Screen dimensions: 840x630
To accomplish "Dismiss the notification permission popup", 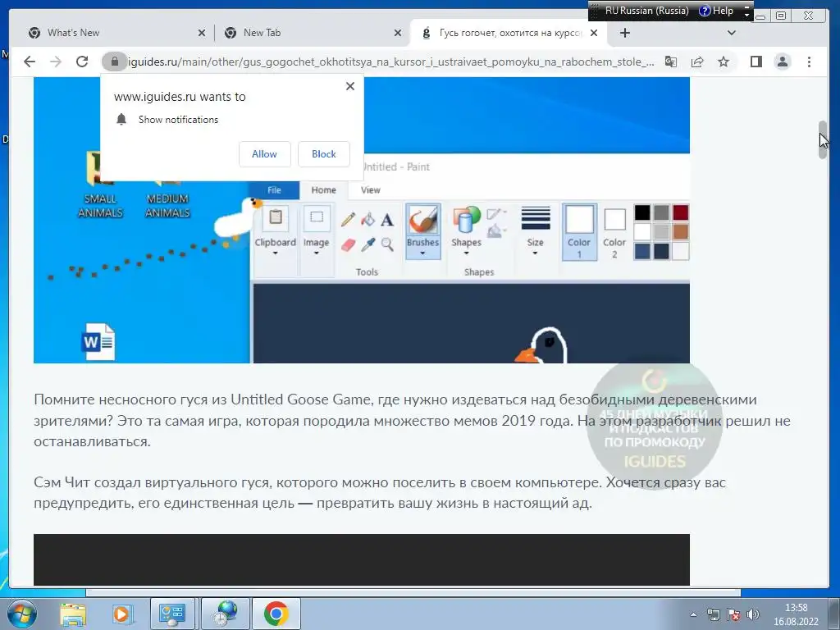I will tap(350, 85).
